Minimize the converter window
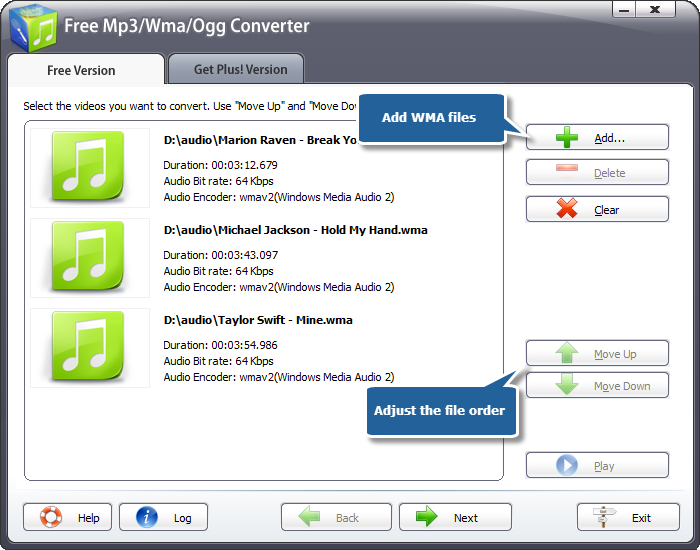 624,9
